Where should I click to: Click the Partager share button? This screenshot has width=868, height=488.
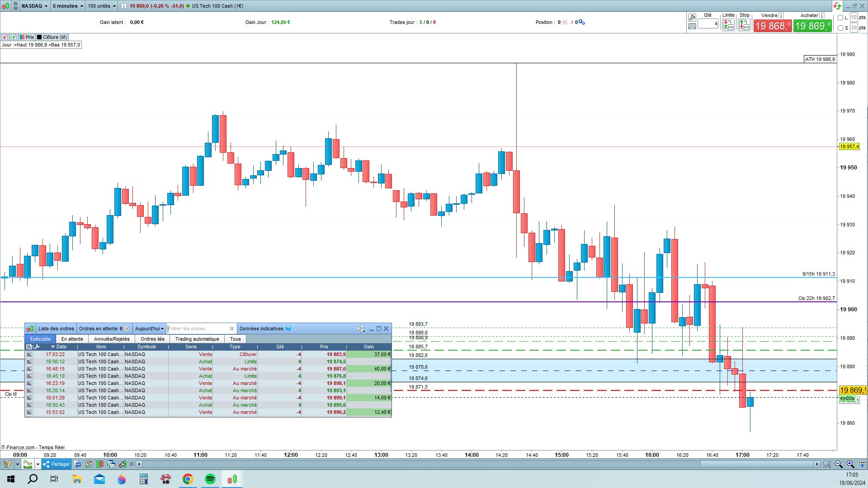(x=57, y=464)
